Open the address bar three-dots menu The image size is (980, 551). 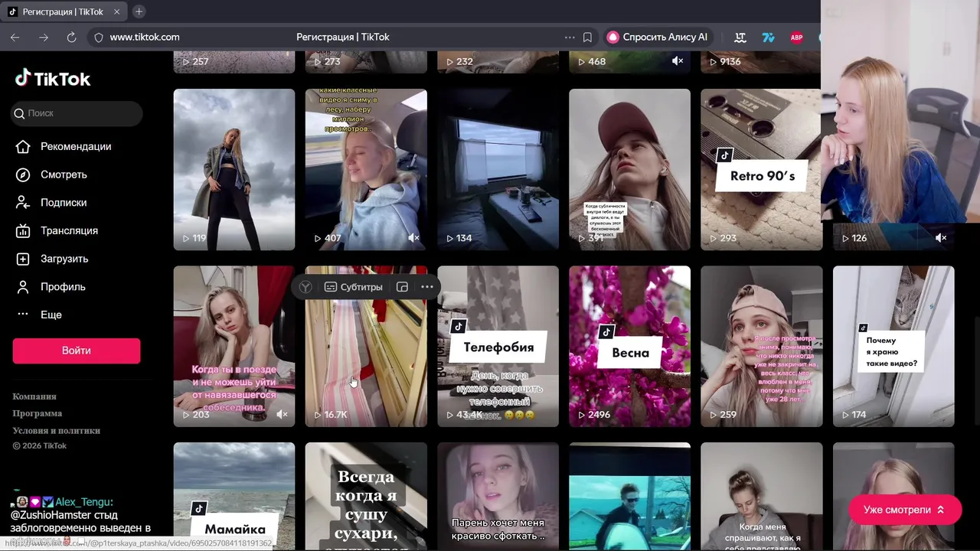coord(570,37)
